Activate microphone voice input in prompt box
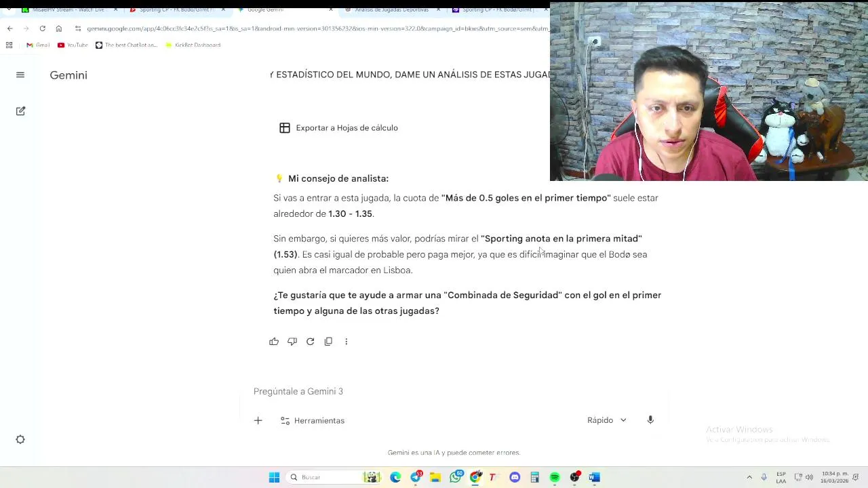Screen dimensions: 868x488 pyautogui.click(x=650, y=420)
